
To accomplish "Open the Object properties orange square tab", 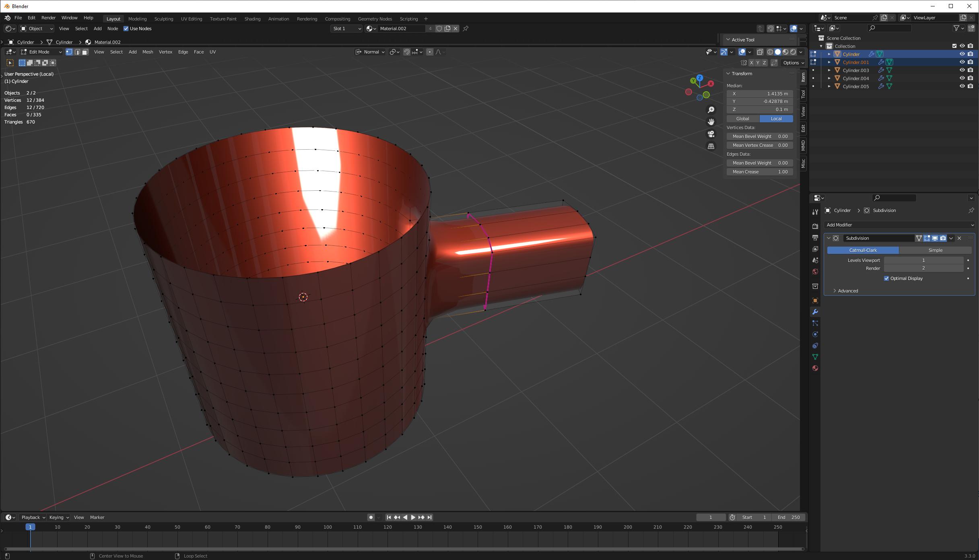I will (x=815, y=301).
